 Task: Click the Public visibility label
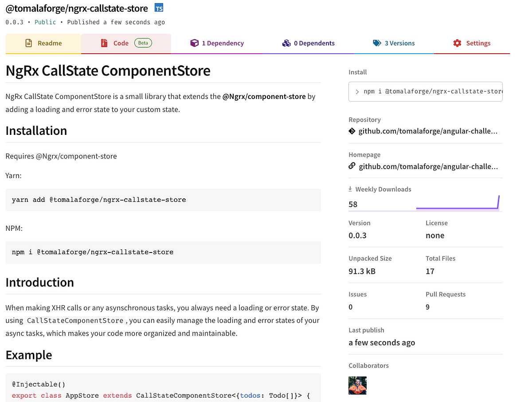[x=45, y=21]
